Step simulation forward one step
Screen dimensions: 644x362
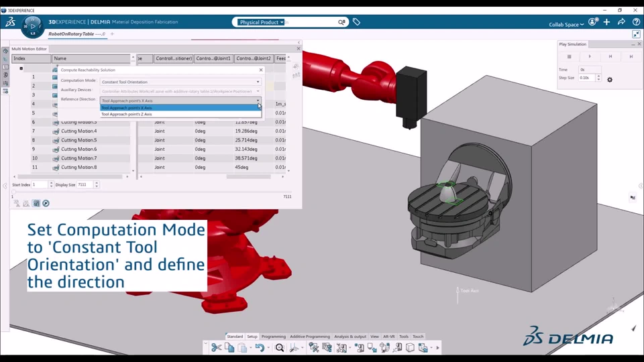[x=610, y=56]
